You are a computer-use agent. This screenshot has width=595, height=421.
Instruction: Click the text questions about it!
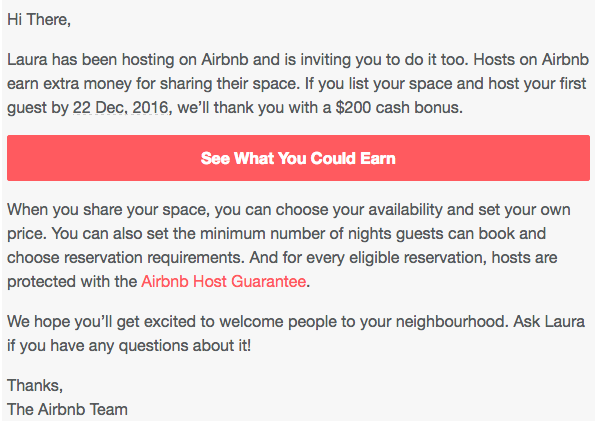pyautogui.click(x=184, y=346)
